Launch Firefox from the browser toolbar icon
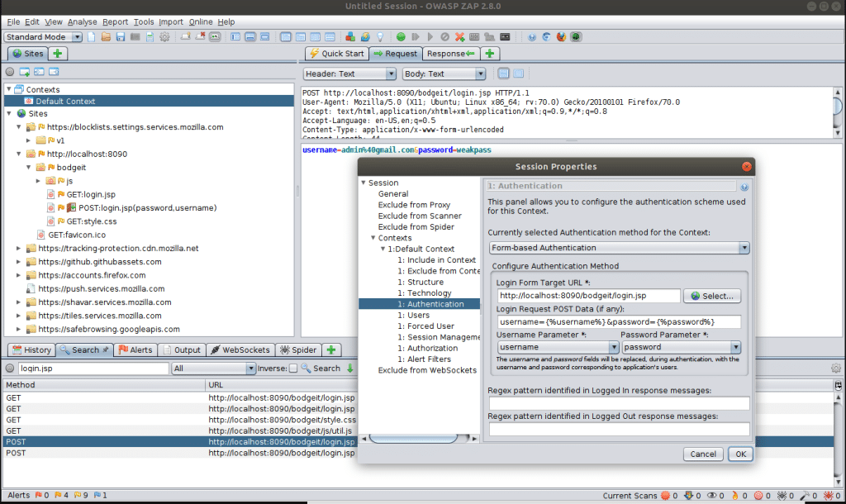846x504 pixels. (x=560, y=36)
